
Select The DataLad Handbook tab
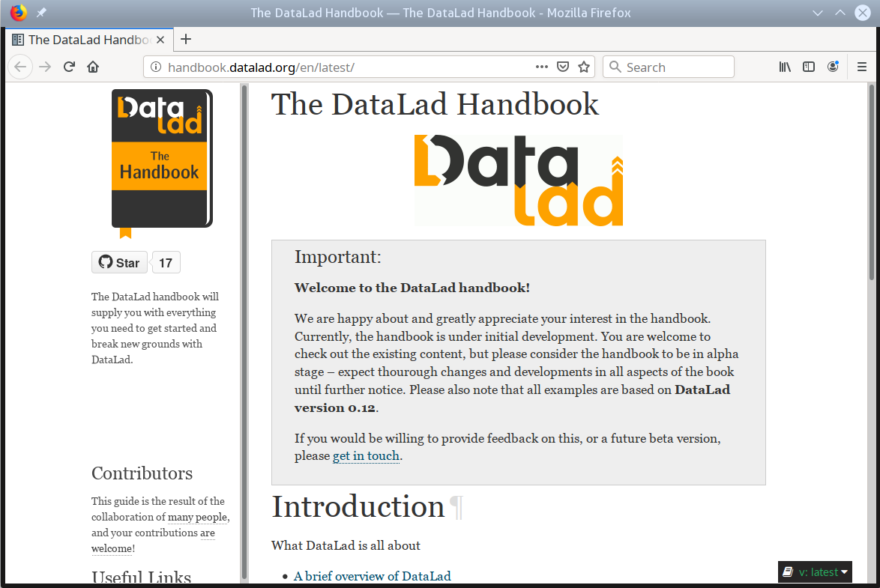click(82, 40)
